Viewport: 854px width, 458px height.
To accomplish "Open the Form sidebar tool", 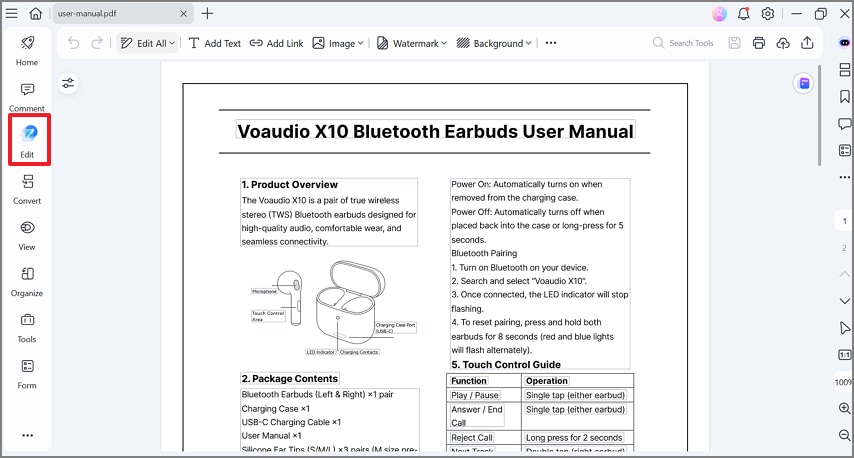I will click(27, 375).
